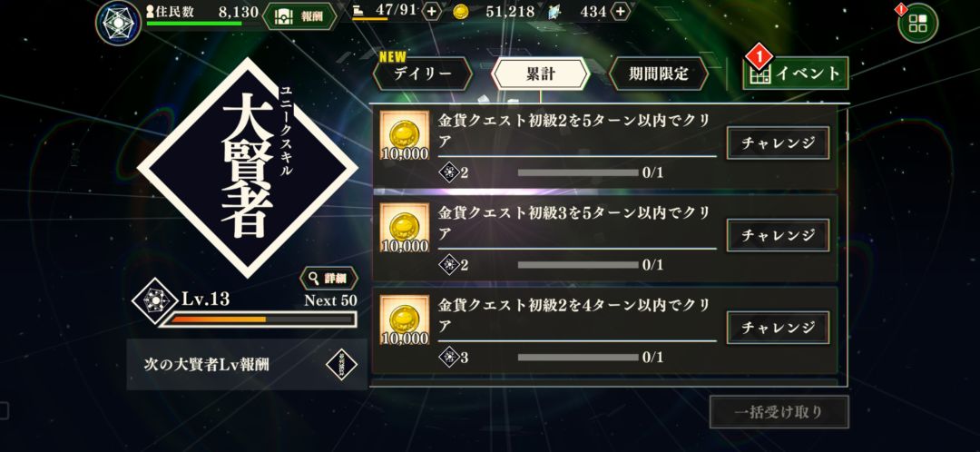This screenshot has height=452, width=980.
Task: Open the top-right grid menu icon
Action: 917,23
